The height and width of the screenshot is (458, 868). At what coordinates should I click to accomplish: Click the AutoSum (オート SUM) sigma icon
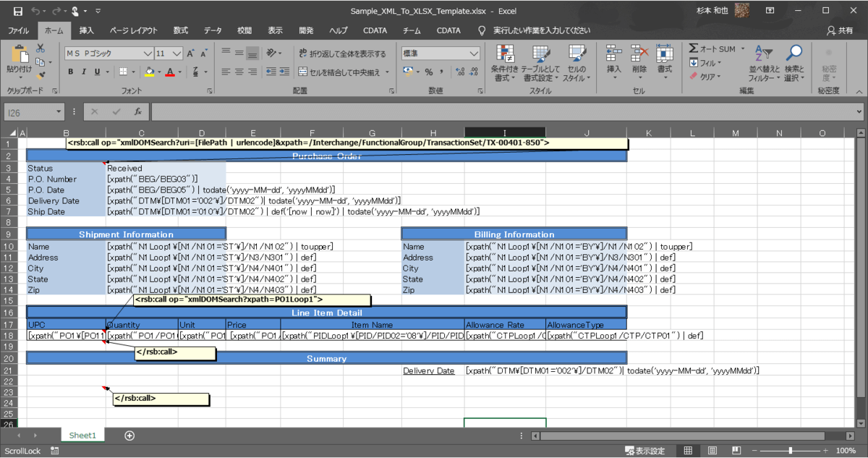[x=694, y=48]
